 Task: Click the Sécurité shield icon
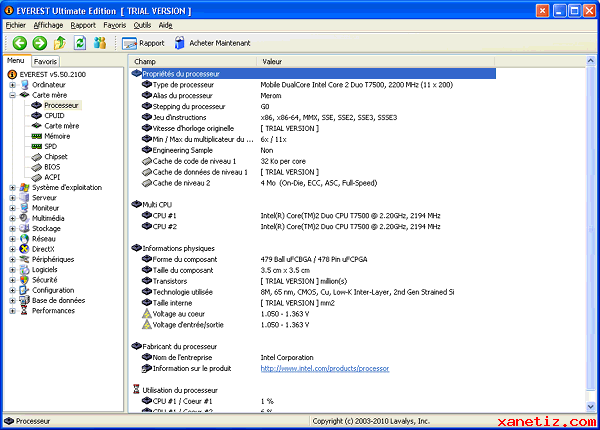(x=24, y=280)
